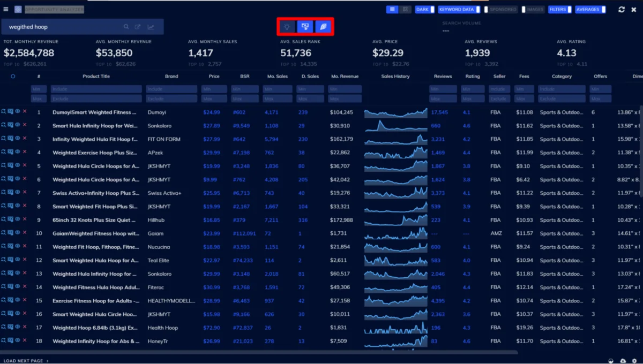The height and width of the screenshot is (364, 643).
Task: Switch to grid view using the grid icon
Action: (x=406, y=9)
